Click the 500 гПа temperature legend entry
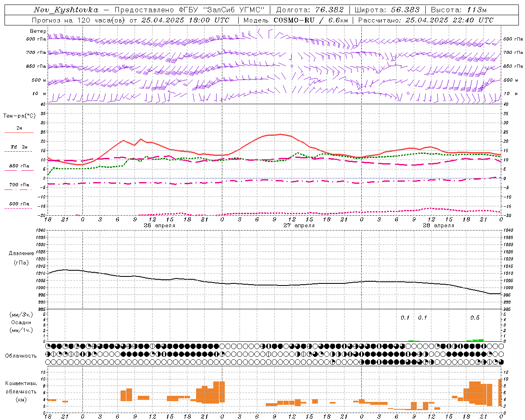Screen dimensions: 525x420 click(19, 204)
